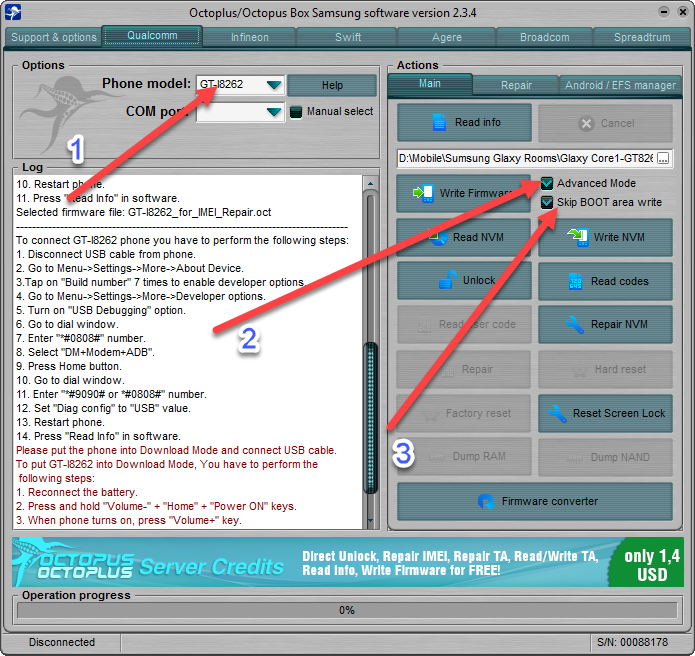Click the Dump NAND chip icon
Screen dimensions: 695x656
pos(575,457)
